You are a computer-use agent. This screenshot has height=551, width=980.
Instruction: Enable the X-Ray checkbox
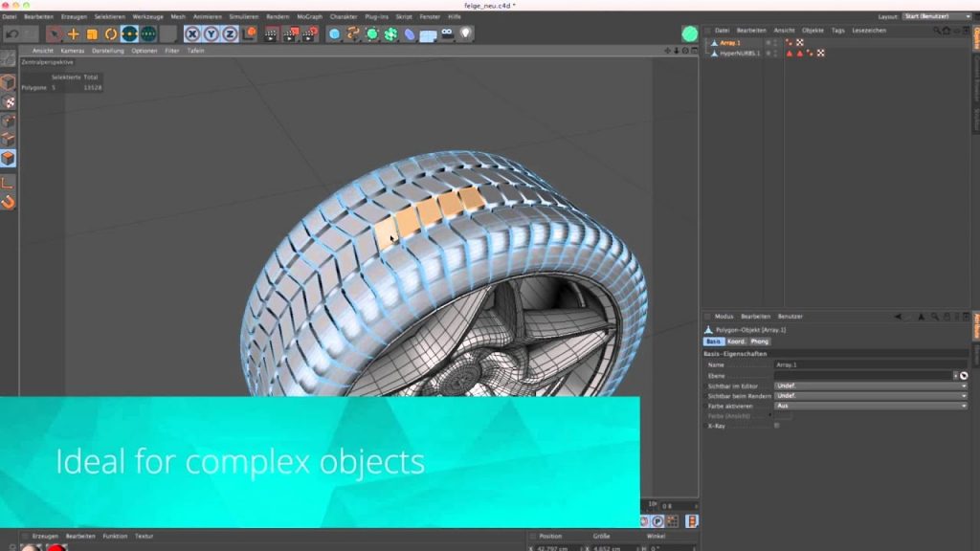[x=776, y=426]
